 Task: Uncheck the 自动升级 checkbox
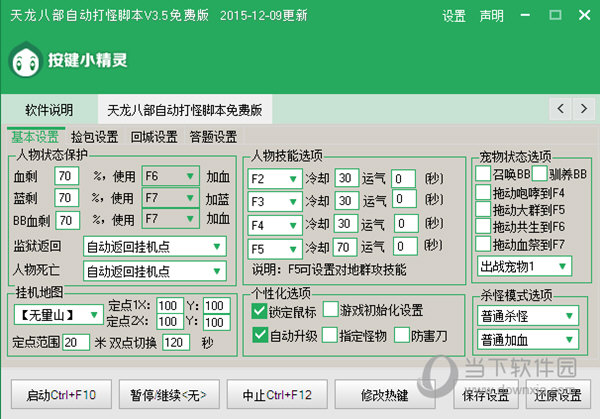click(260, 335)
